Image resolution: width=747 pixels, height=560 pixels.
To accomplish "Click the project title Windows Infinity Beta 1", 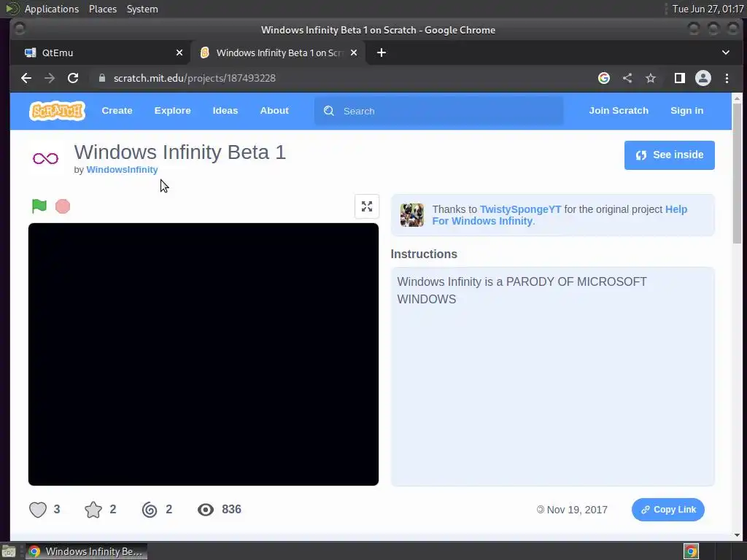I will (180, 152).
